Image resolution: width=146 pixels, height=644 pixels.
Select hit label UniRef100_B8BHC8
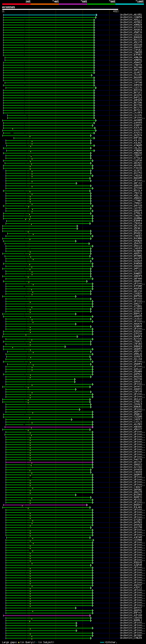[x=131, y=346]
